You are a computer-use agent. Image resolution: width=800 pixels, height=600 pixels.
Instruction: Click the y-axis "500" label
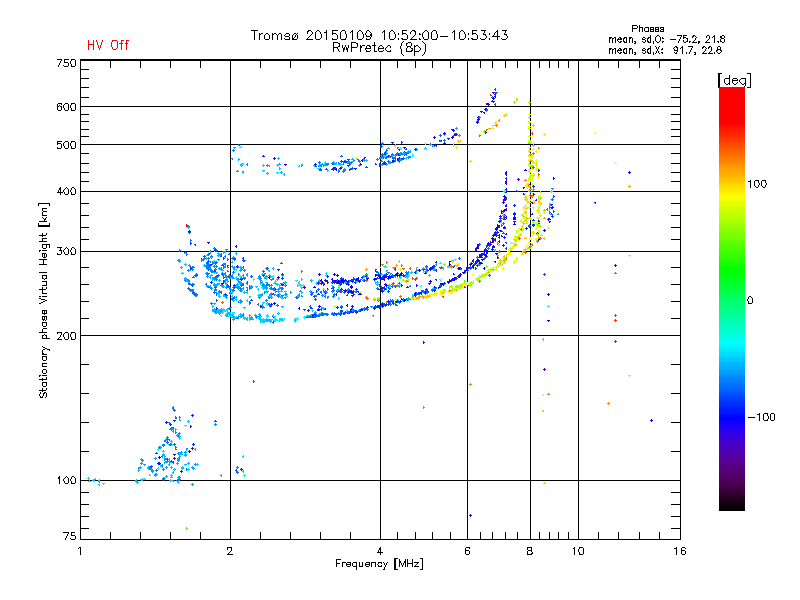point(66,145)
